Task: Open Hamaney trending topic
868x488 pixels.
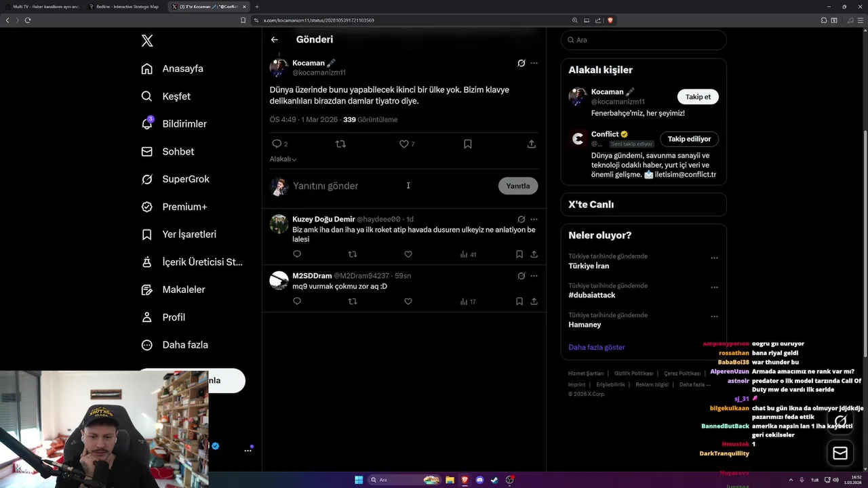Action: pos(585,325)
